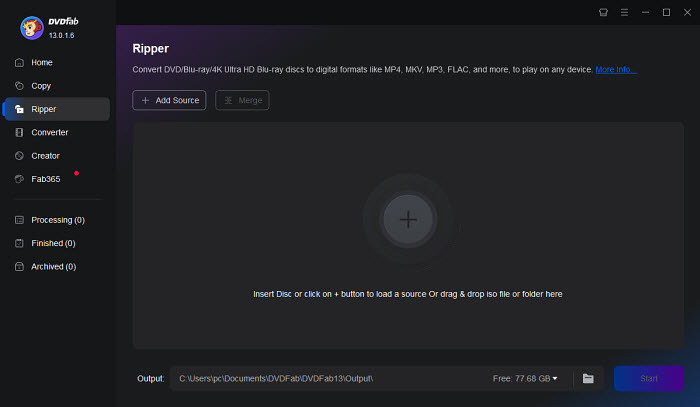Click the Finished tasks icon
Viewport: 700px width, 407px height.
(19, 243)
